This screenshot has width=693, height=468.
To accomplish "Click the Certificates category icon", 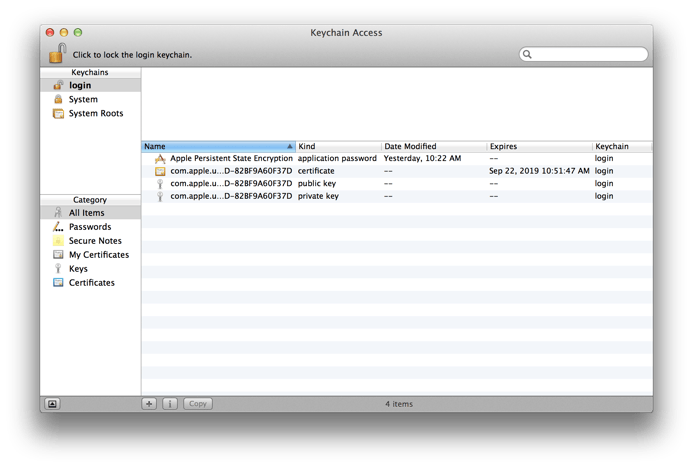I will coord(58,282).
